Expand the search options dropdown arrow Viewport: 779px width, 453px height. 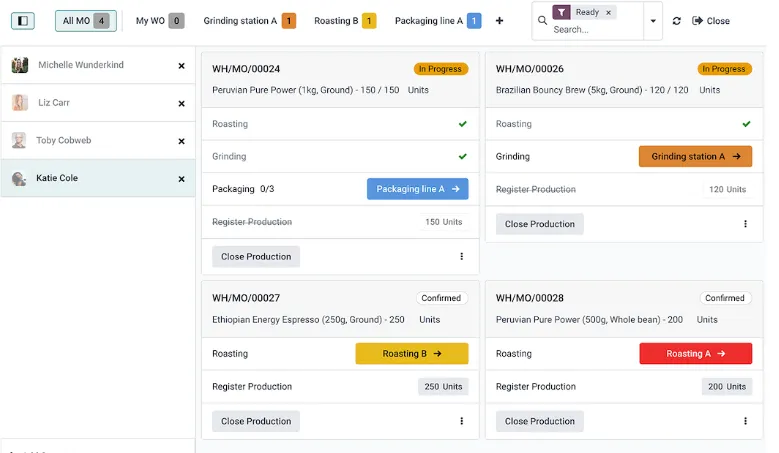coord(653,21)
